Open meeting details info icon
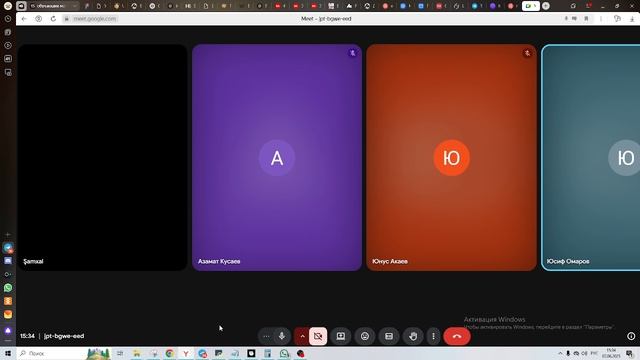This screenshot has width=640, height=360. 631,336
